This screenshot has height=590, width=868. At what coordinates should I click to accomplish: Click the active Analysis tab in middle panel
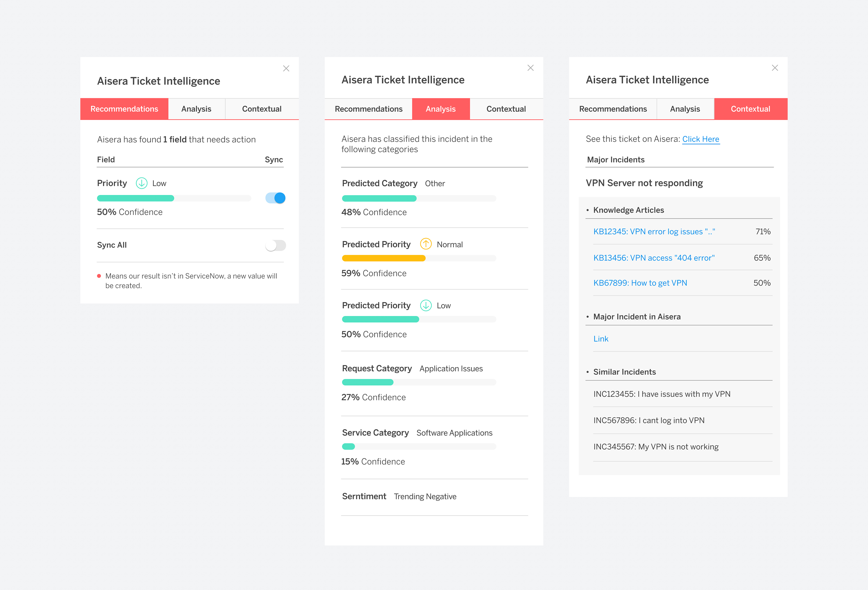coord(441,109)
